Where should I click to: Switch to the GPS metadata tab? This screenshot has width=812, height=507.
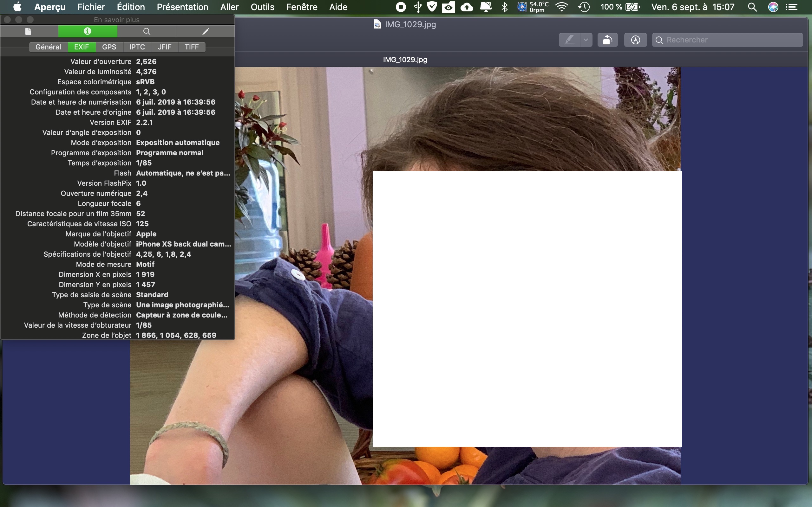point(109,47)
